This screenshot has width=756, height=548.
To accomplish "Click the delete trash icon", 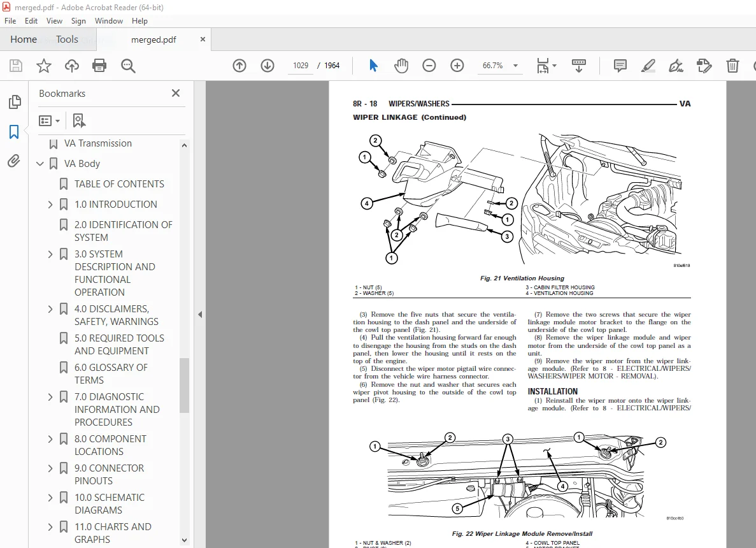I will point(732,66).
